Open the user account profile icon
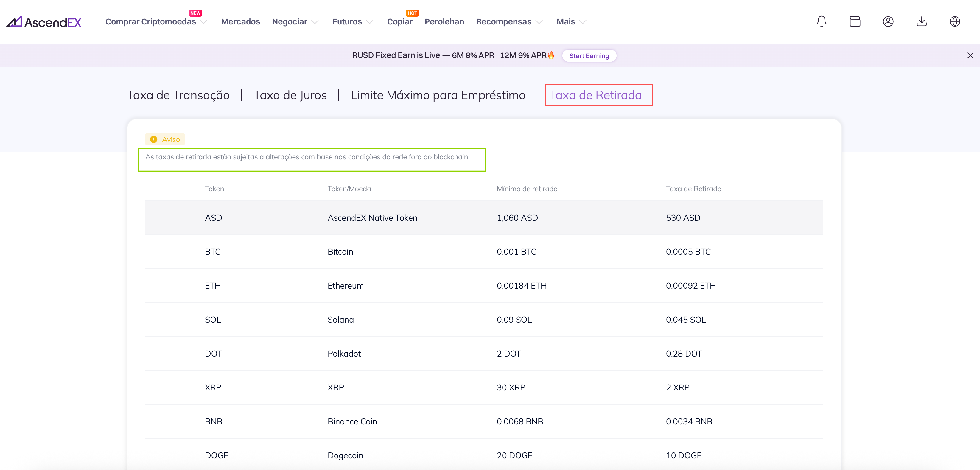The height and width of the screenshot is (470, 980). [x=888, y=21]
